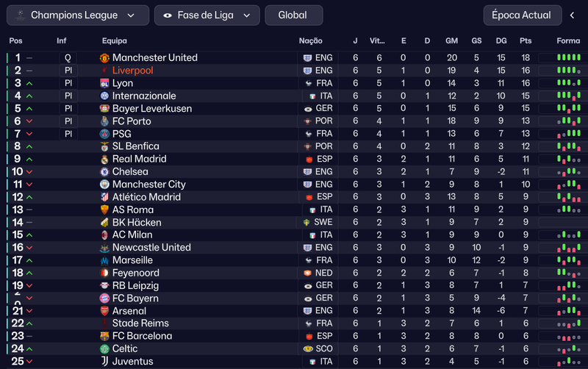Viewport: 588px width, 369px height.
Task: Click the Q qualification badge in Inf column
Action: point(68,58)
